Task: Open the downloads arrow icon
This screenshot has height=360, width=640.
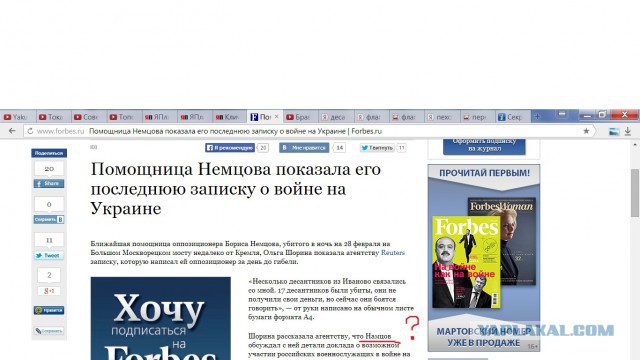Action: [628, 131]
